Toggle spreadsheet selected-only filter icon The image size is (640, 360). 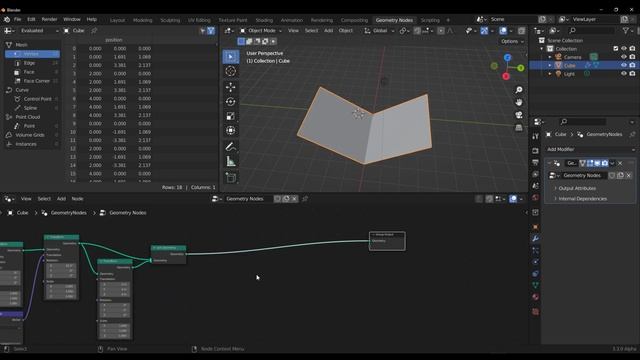pos(202,31)
